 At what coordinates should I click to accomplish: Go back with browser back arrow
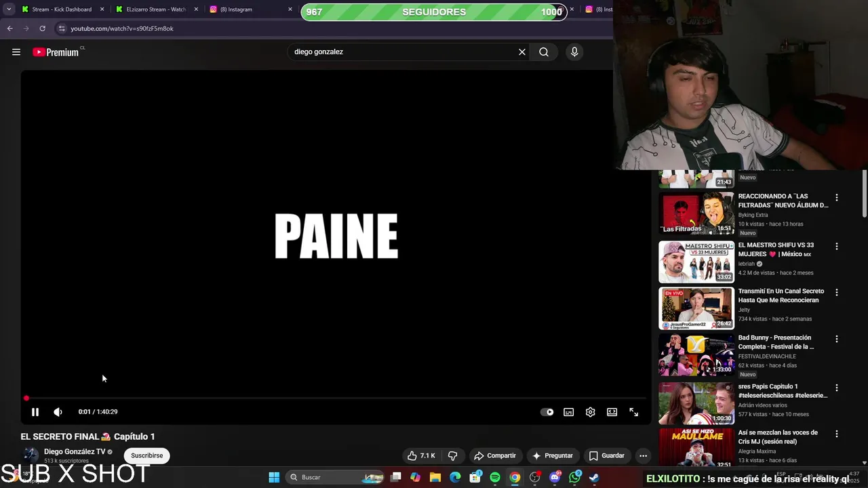[9, 28]
